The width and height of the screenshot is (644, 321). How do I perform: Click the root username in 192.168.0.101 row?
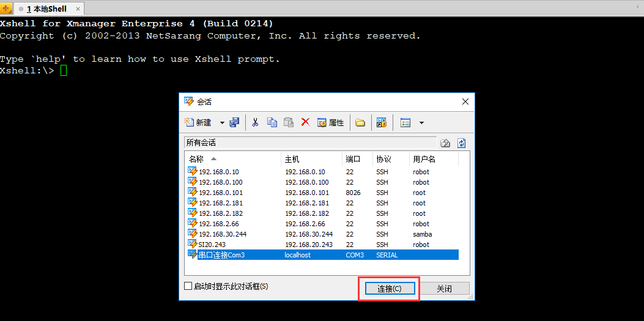click(420, 193)
